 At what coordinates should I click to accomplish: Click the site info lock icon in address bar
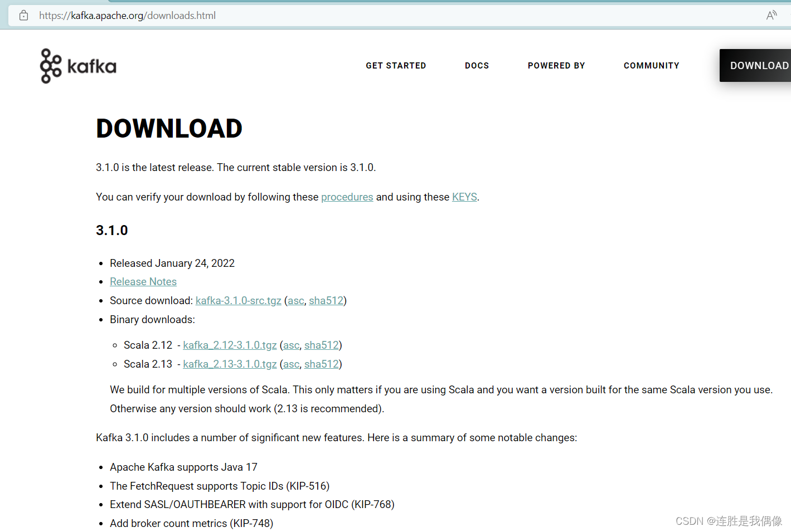point(23,16)
